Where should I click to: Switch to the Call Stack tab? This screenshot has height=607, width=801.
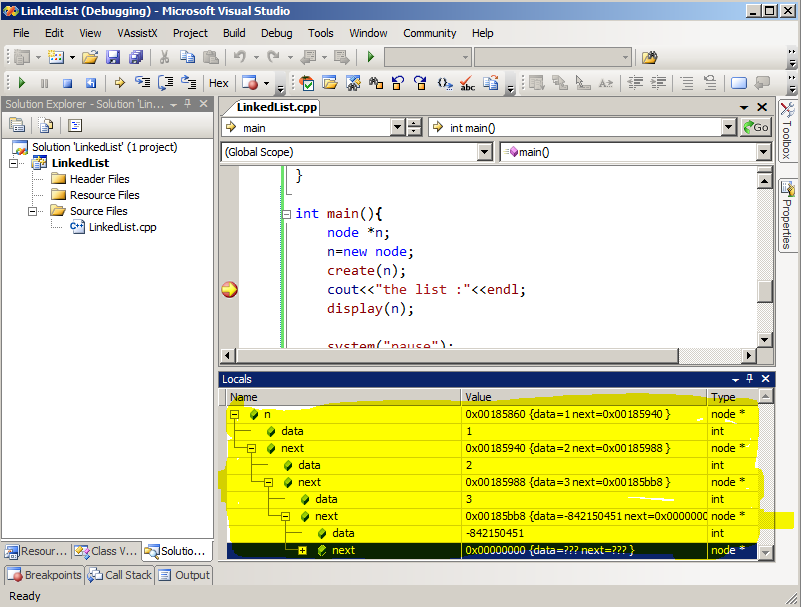coord(121,575)
